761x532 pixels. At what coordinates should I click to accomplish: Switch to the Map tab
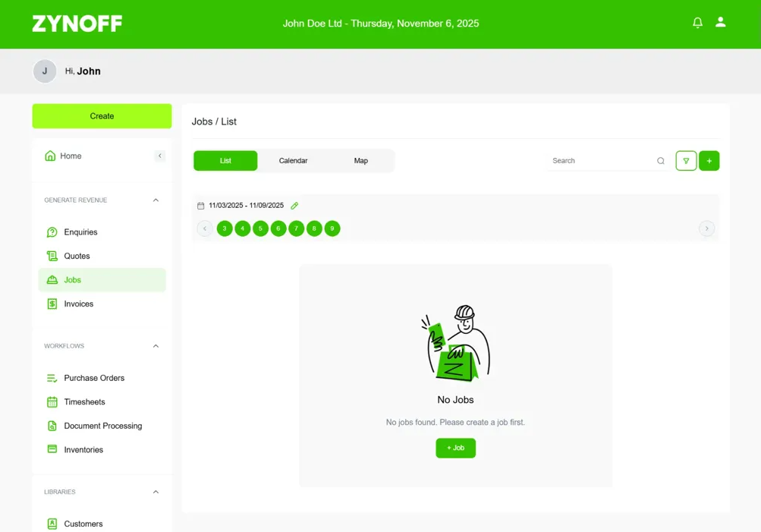360,161
